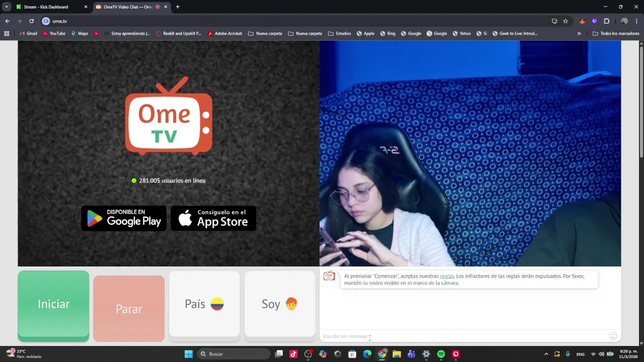
Task: Open the País country selector
Action: [204, 304]
